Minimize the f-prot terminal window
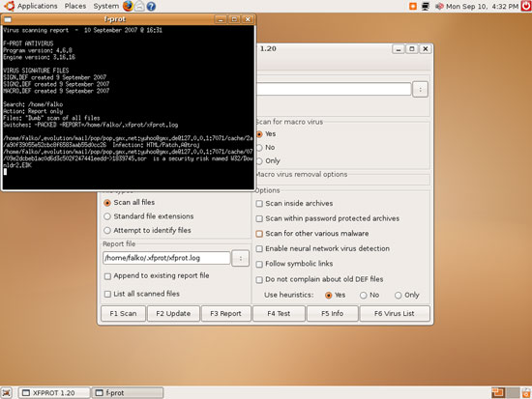The width and height of the screenshot is (532, 399). [x=221, y=19]
